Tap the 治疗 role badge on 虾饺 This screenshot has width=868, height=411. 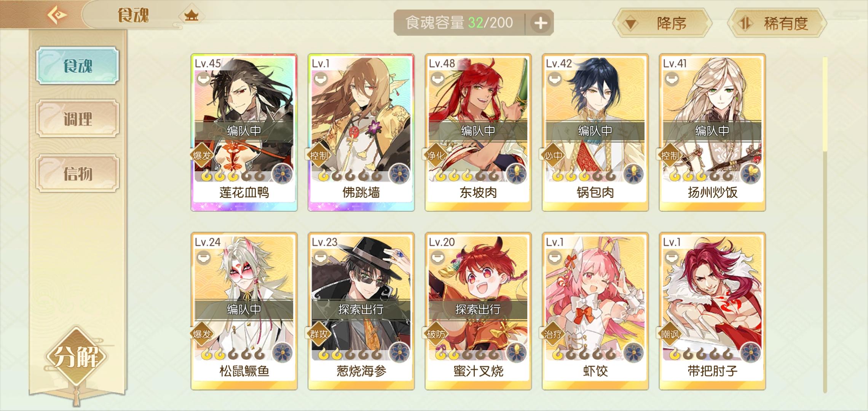[553, 334]
